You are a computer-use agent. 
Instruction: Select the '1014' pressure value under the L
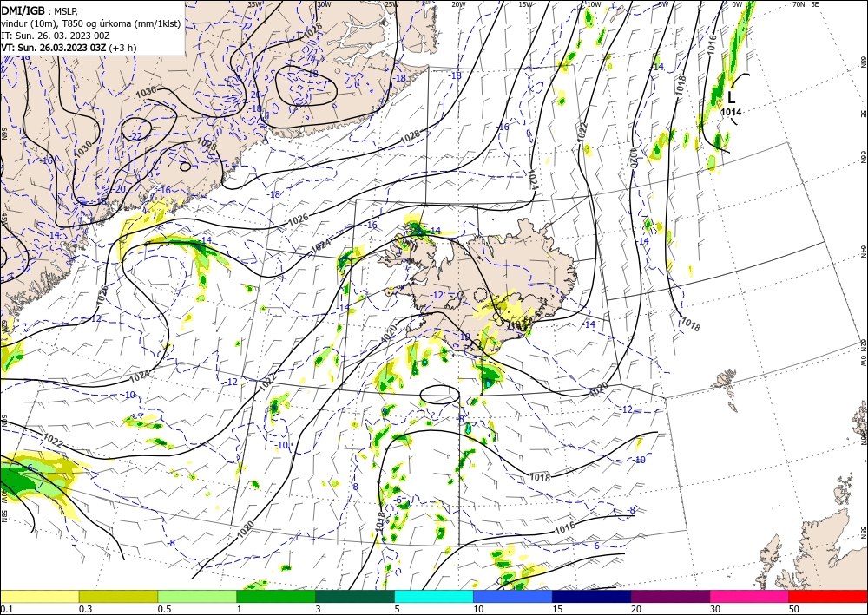[731, 112]
